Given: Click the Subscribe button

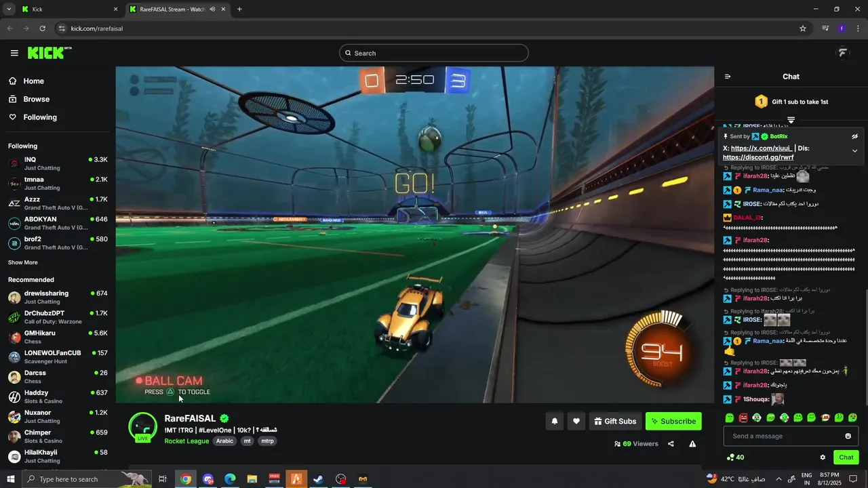Looking at the screenshot, I should point(673,421).
